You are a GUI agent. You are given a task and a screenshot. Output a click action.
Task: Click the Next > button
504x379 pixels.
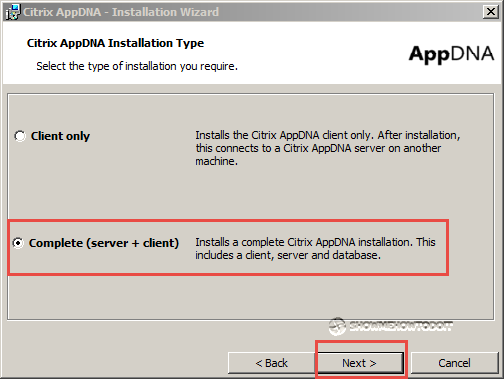tap(359, 363)
